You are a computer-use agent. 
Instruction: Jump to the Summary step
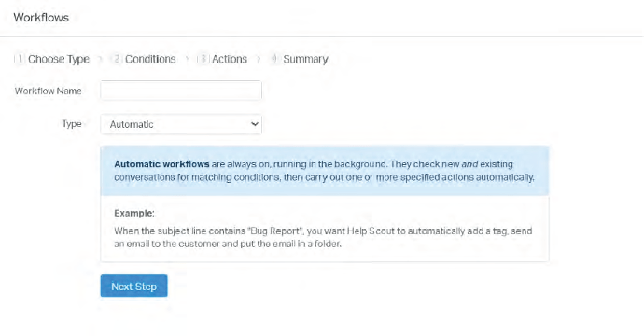[305, 59]
